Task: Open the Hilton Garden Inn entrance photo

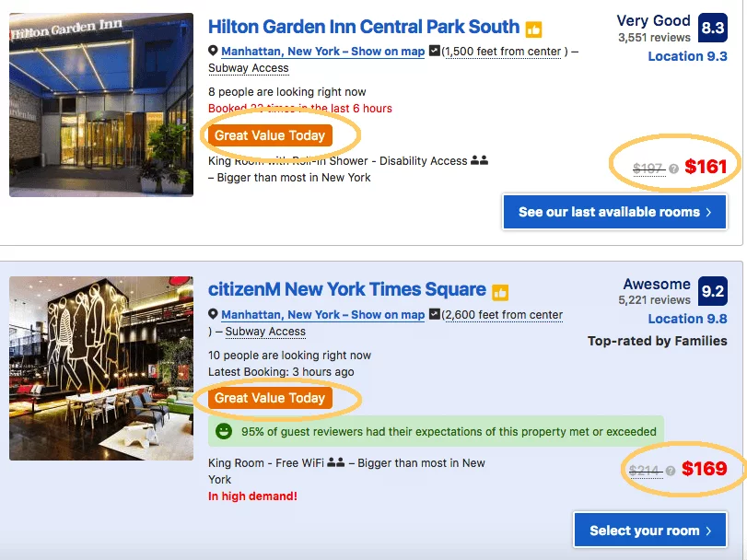Action: pyautogui.click(x=101, y=105)
